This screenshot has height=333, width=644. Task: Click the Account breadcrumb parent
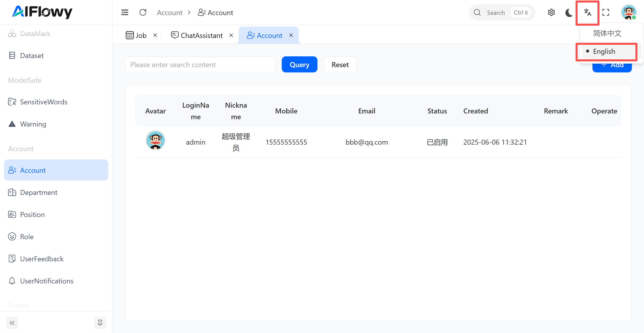[170, 13]
